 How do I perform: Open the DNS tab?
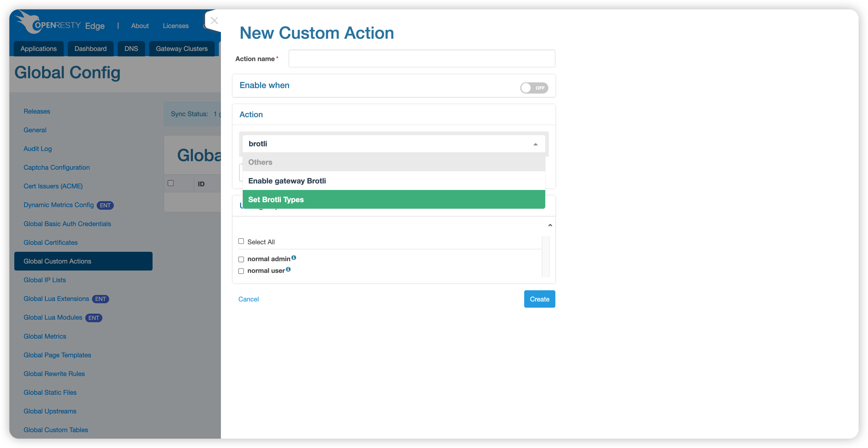click(x=131, y=49)
